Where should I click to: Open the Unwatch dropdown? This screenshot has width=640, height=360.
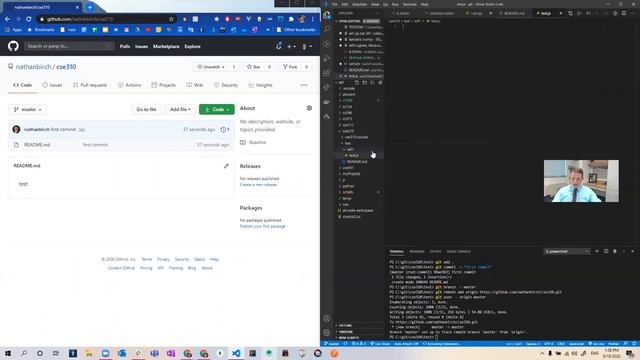point(211,67)
